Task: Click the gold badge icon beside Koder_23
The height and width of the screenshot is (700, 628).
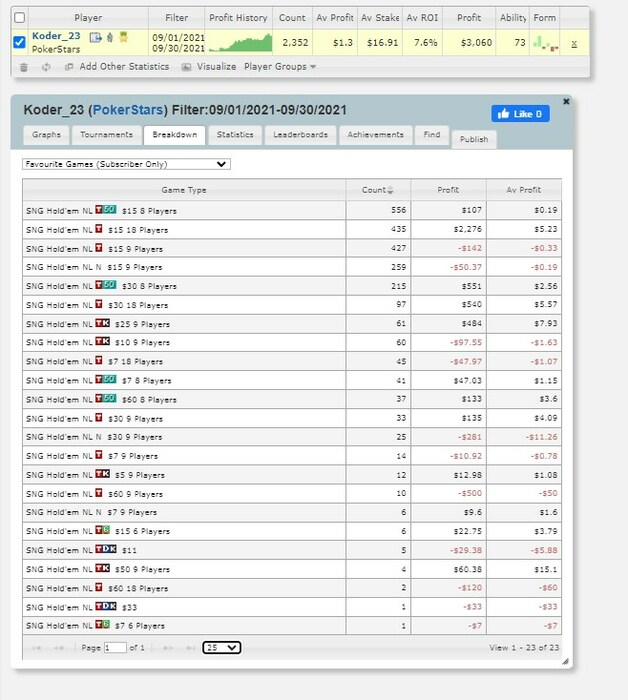Action: (x=124, y=37)
